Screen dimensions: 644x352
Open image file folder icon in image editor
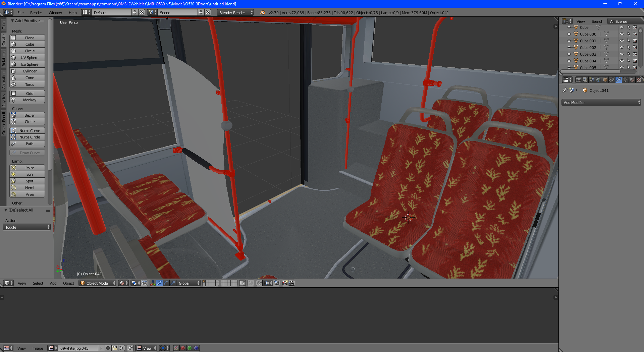[115, 348]
